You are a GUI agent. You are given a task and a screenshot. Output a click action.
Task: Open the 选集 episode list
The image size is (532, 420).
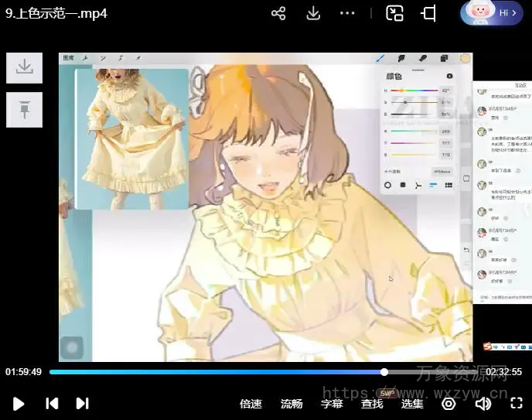pos(412,403)
